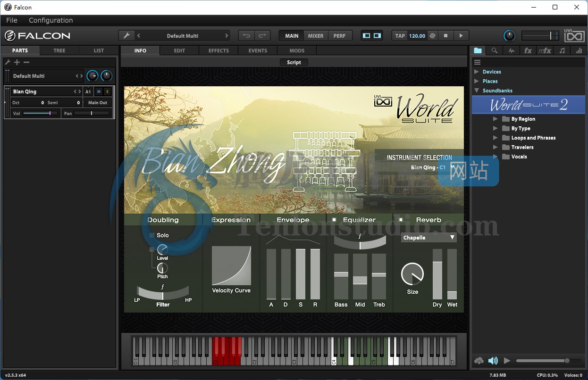Expand the Travelers folder

[495, 147]
